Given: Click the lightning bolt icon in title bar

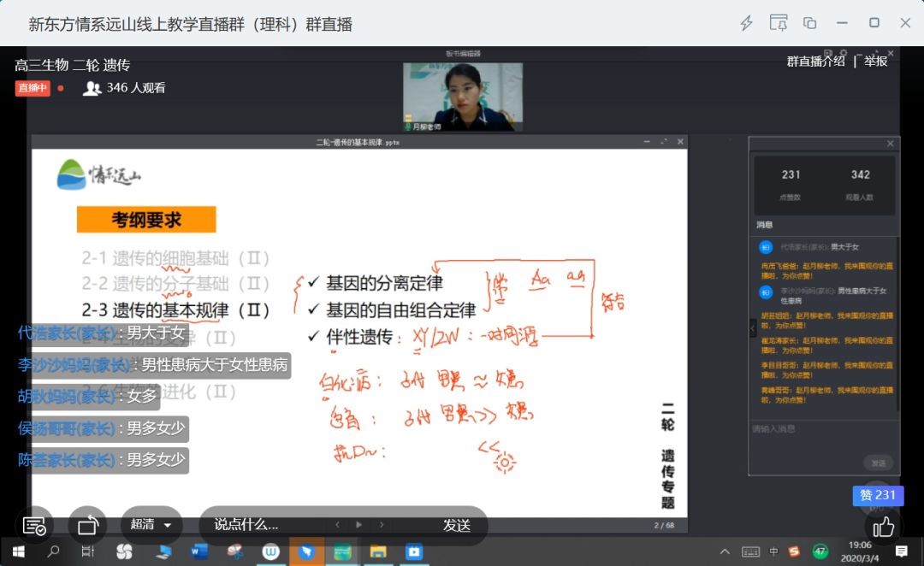Looking at the screenshot, I should pos(747,23).
